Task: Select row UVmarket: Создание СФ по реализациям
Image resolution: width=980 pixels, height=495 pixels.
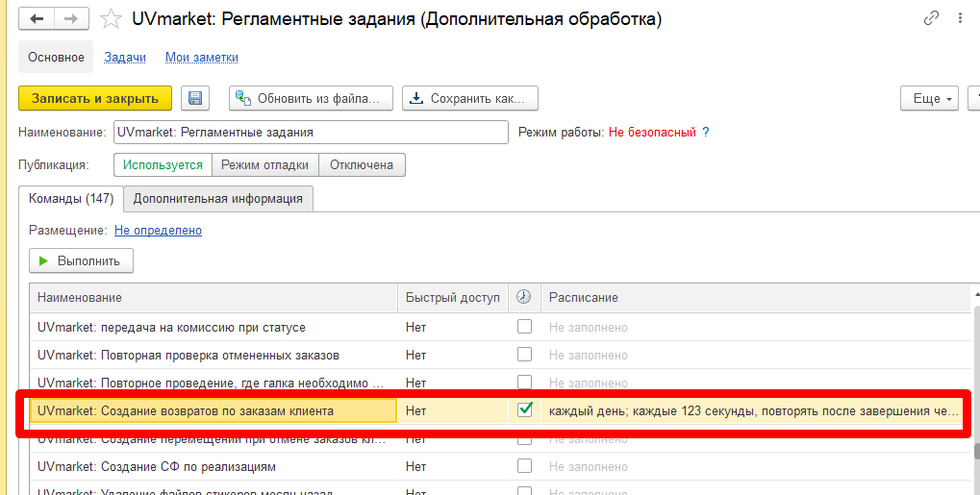Action: click(214, 467)
